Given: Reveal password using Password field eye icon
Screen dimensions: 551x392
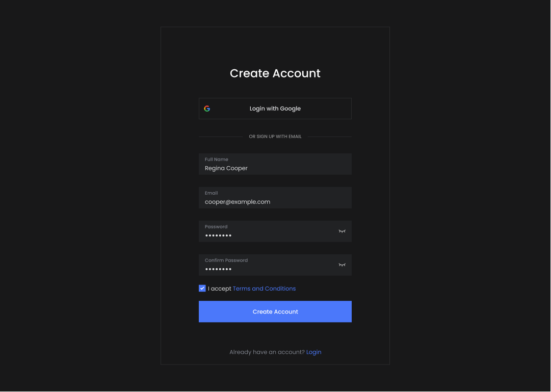Looking at the screenshot, I should [x=342, y=231].
